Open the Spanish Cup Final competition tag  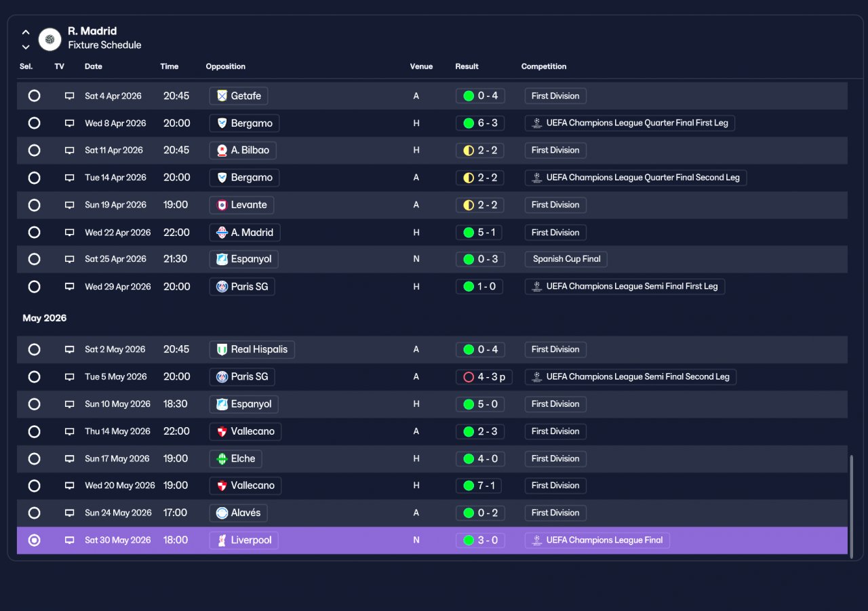(x=566, y=259)
